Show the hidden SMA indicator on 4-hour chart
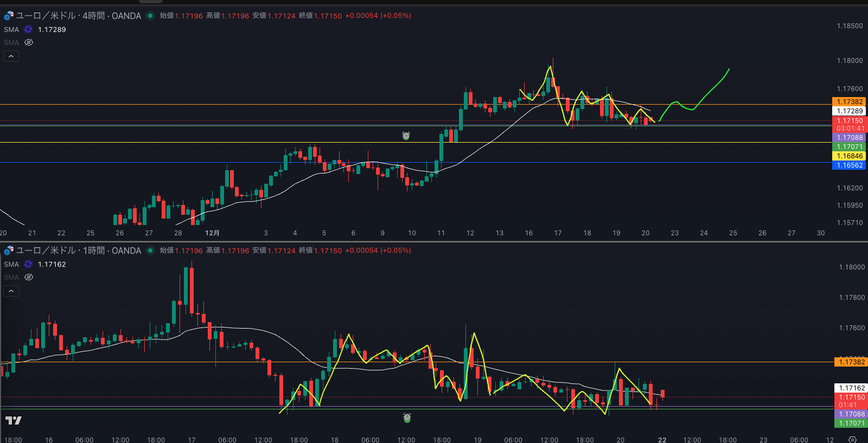 click(x=29, y=42)
